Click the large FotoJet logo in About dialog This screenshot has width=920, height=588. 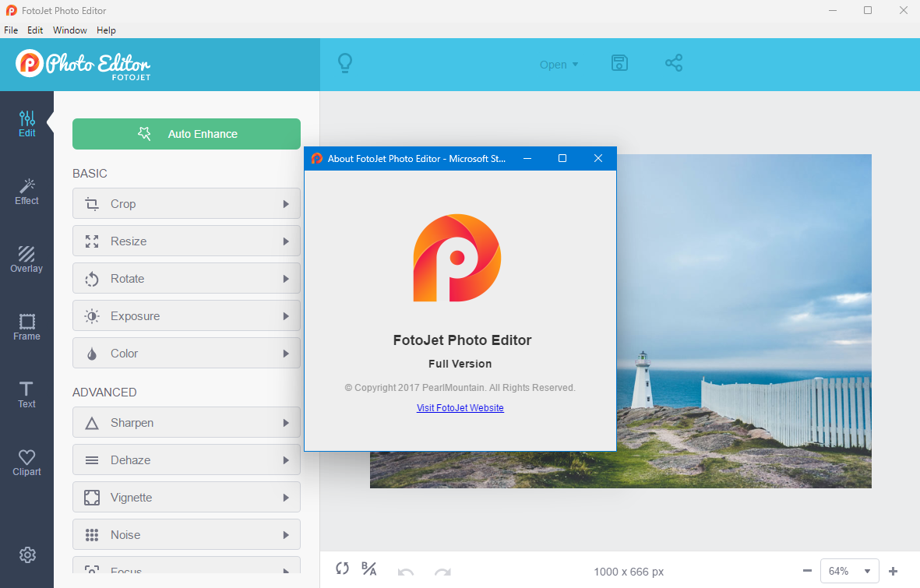pos(457,259)
